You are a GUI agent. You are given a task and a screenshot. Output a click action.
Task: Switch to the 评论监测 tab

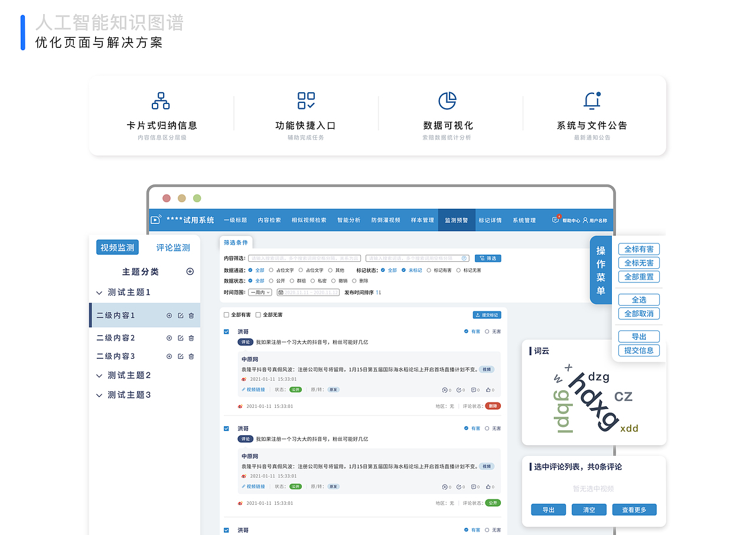[172, 248]
